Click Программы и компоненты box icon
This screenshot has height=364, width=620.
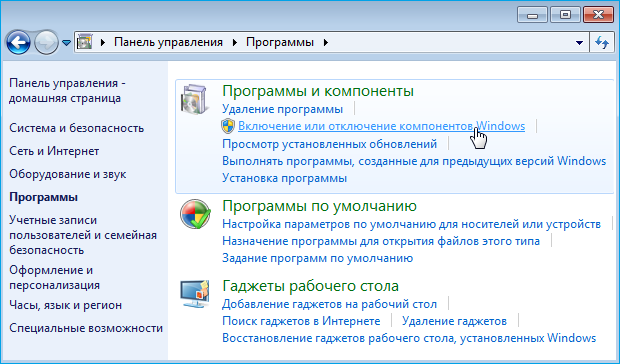click(194, 99)
